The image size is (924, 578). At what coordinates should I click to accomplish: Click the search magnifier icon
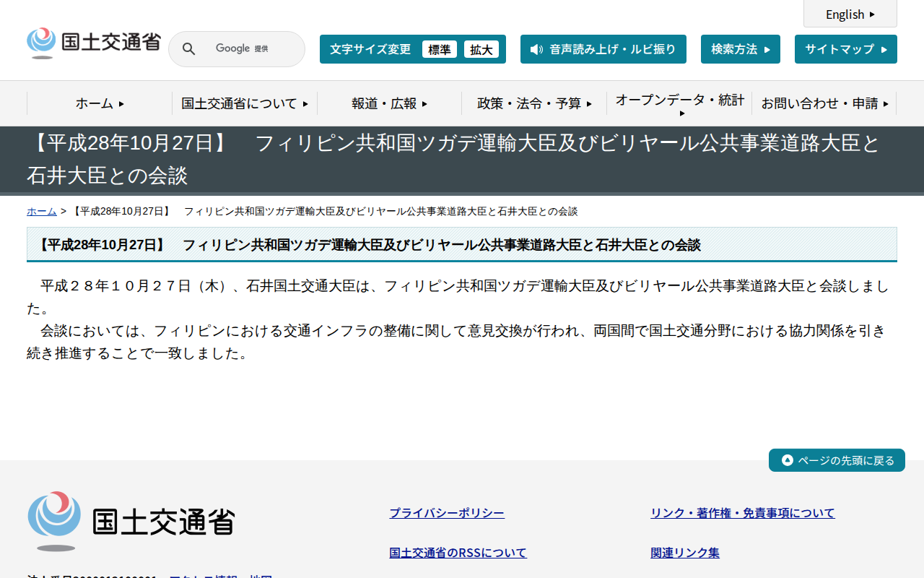tap(188, 49)
